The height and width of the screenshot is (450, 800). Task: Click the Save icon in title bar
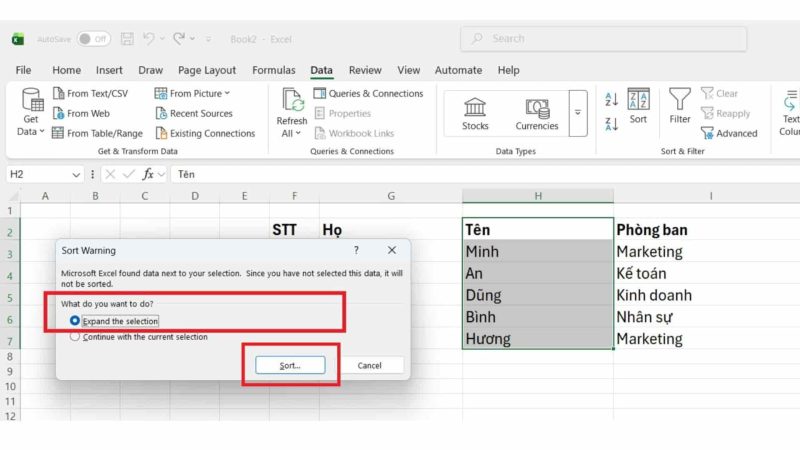(127, 39)
